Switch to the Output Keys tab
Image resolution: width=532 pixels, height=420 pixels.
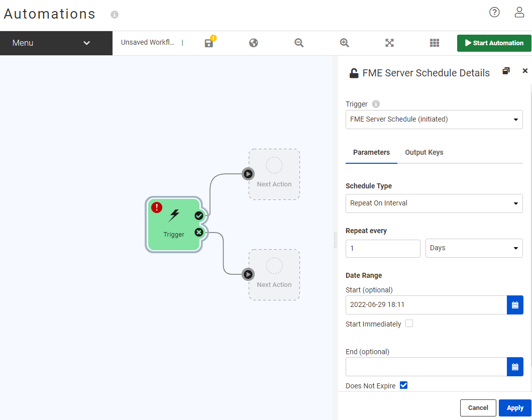click(424, 152)
